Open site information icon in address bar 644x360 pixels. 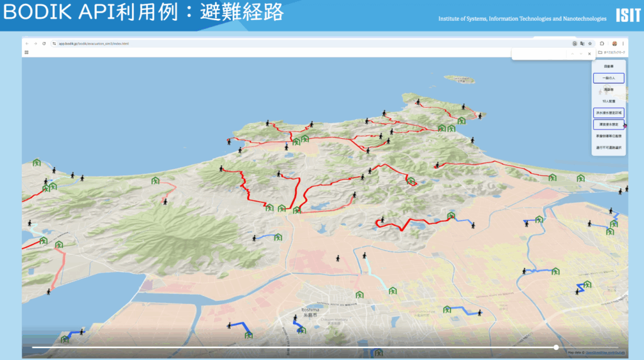[54, 43]
